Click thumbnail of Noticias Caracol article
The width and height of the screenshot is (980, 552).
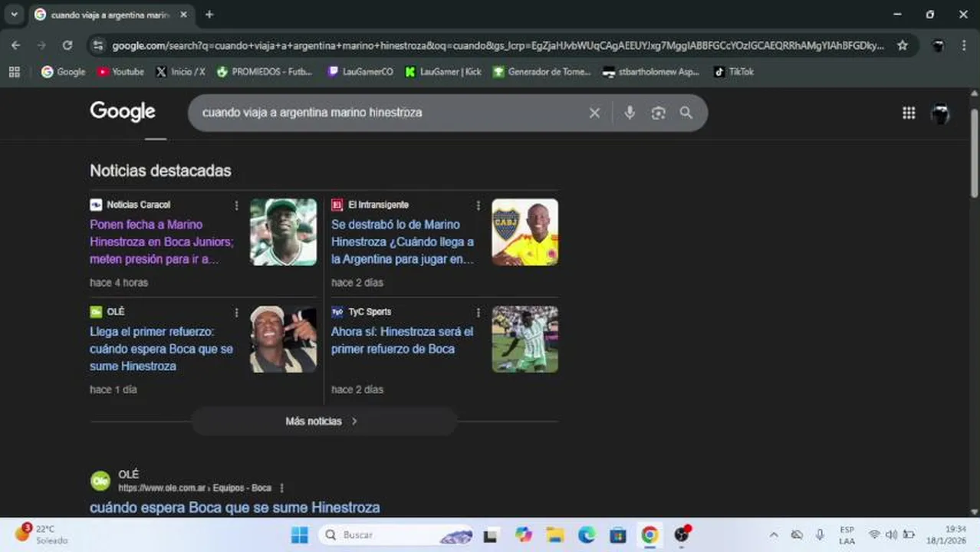[283, 232]
